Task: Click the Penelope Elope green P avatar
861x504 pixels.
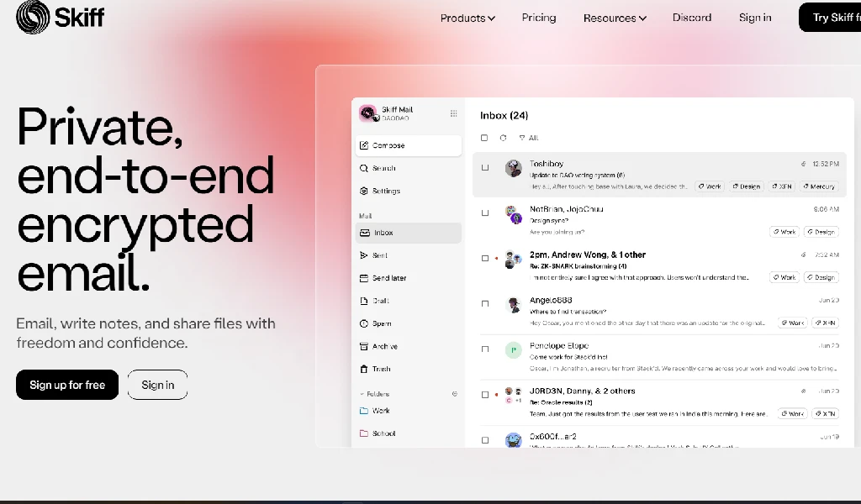Action: pyautogui.click(x=514, y=350)
